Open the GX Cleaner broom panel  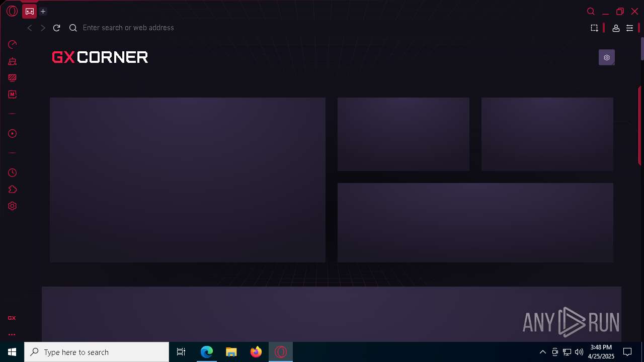[x=13, y=61]
